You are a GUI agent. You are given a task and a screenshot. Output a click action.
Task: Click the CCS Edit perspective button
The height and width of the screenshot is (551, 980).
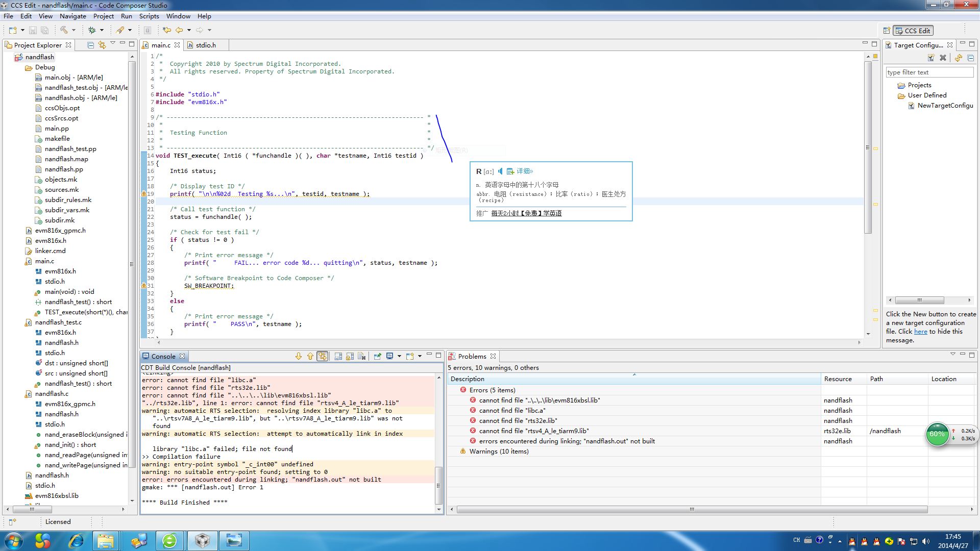pyautogui.click(x=913, y=31)
